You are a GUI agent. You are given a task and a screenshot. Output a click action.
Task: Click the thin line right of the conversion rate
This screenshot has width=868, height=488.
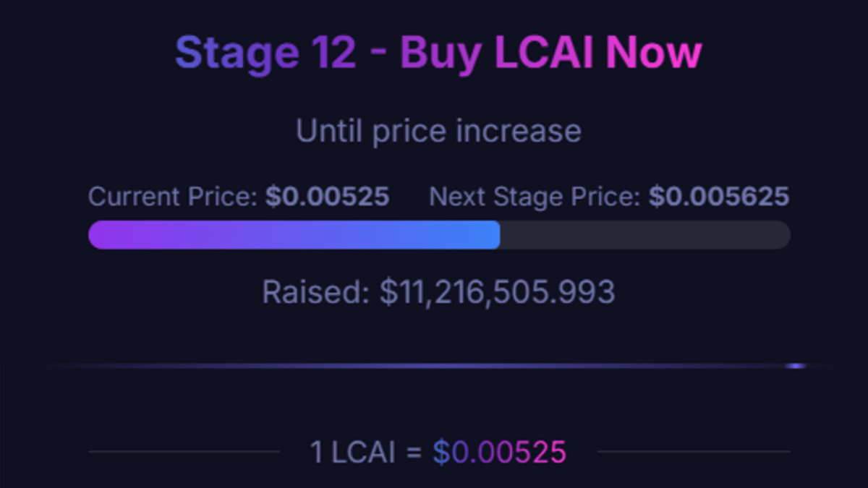pyautogui.click(x=694, y=453)
